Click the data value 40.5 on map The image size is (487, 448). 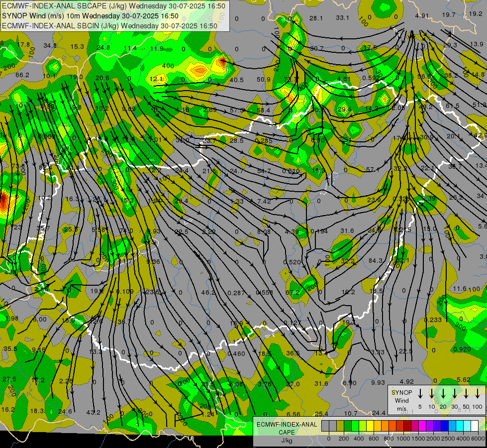click(x=237, y=80)
